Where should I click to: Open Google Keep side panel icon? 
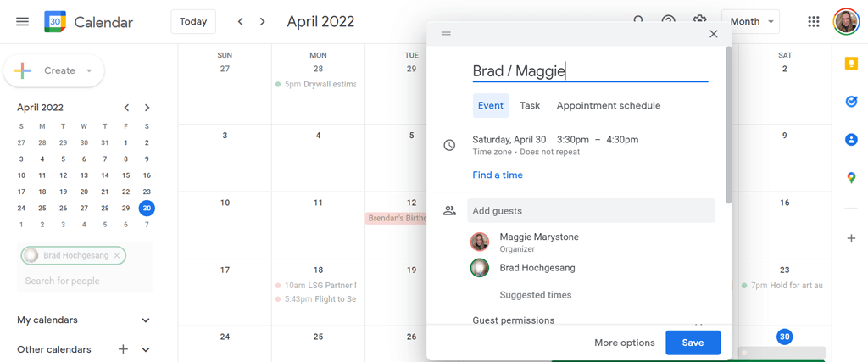coord(851,64)
